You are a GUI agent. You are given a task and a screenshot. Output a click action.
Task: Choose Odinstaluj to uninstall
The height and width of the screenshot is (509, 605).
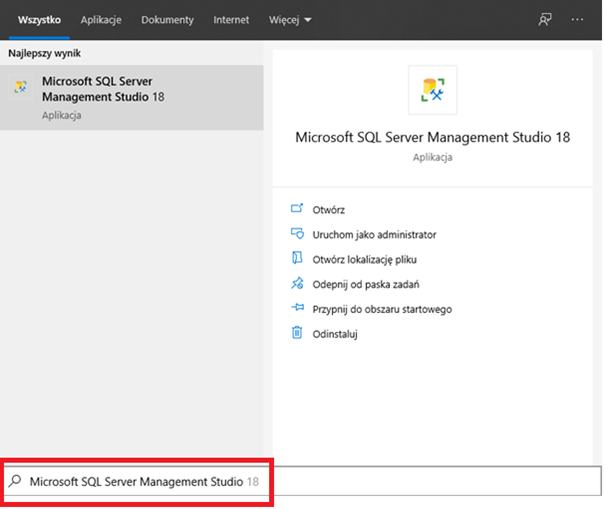335,334
